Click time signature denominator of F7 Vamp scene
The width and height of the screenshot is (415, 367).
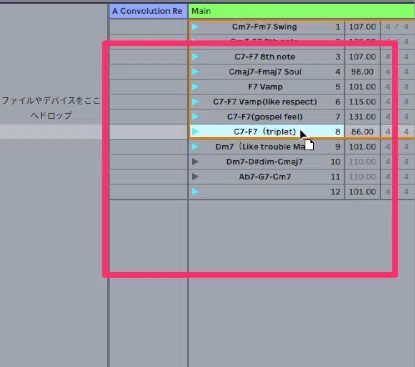click(x=406, y=87)
